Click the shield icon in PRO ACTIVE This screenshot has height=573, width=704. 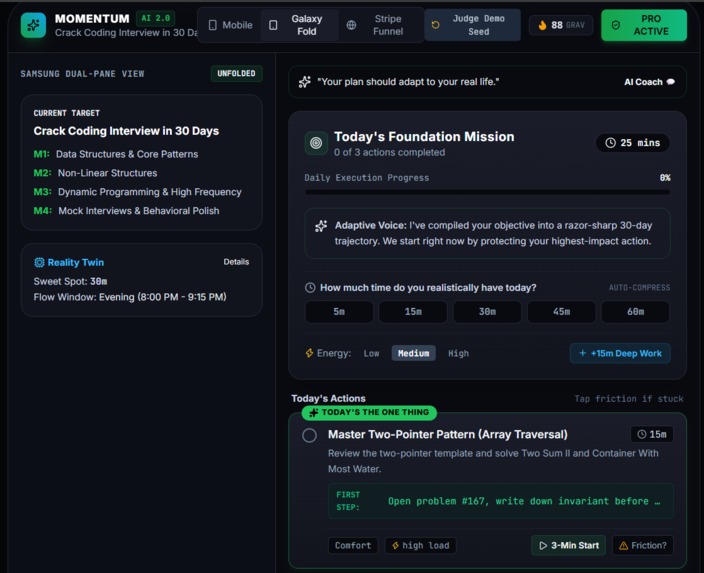tap(616, 25)
